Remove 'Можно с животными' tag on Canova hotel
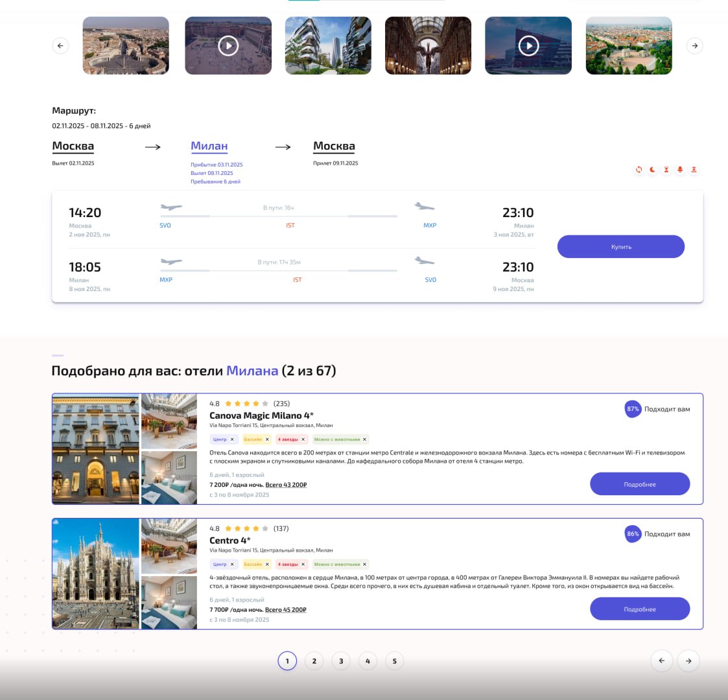The height and width of the screenshot is (700, 728). pos(364,439)
